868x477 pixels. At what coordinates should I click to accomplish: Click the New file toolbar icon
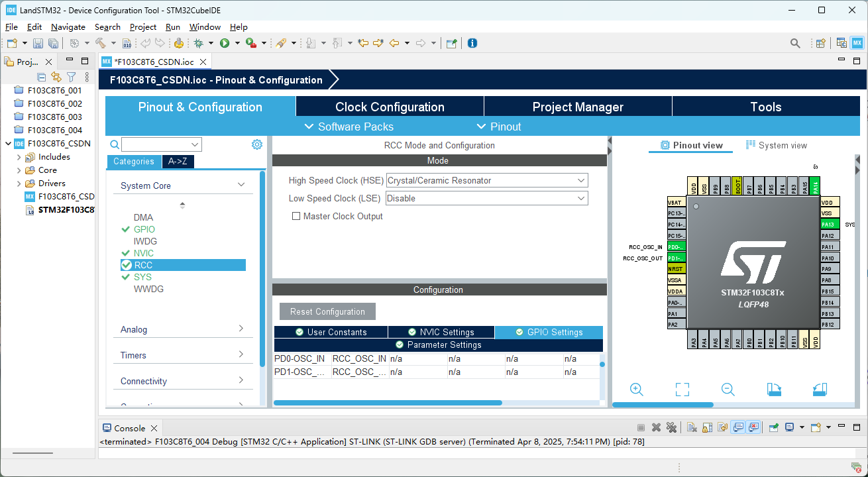pyautogui.click(x=12, y=43)
